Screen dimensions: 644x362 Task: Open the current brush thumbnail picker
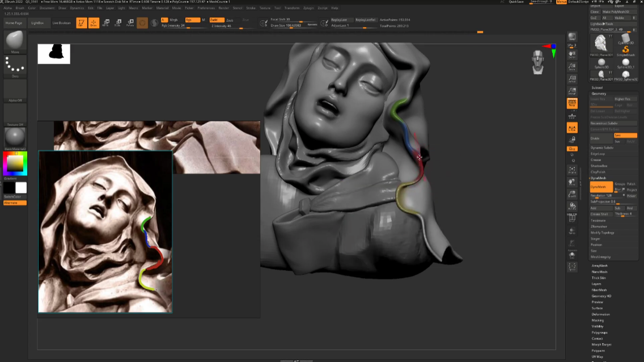tap(15, 41)
